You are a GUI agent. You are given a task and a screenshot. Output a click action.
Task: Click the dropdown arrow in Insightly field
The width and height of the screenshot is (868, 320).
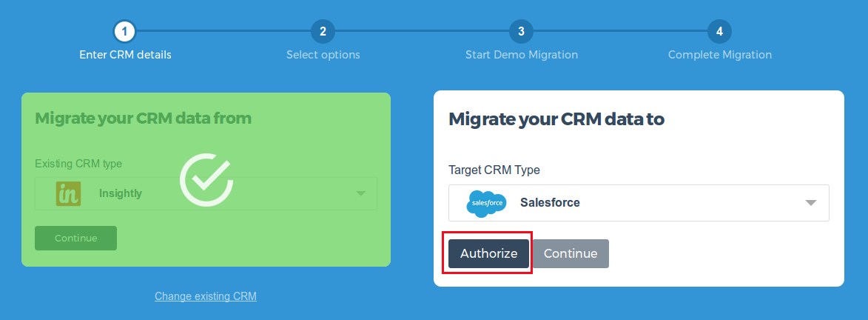361,193
